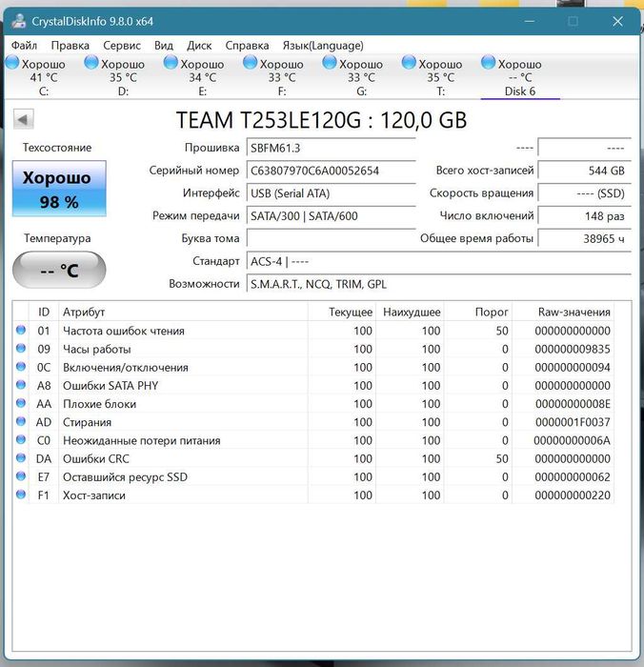This screenshot has height=667, width=644.
Task: Click the blue status orb of T: drive
Action: [x=409, y=63]
